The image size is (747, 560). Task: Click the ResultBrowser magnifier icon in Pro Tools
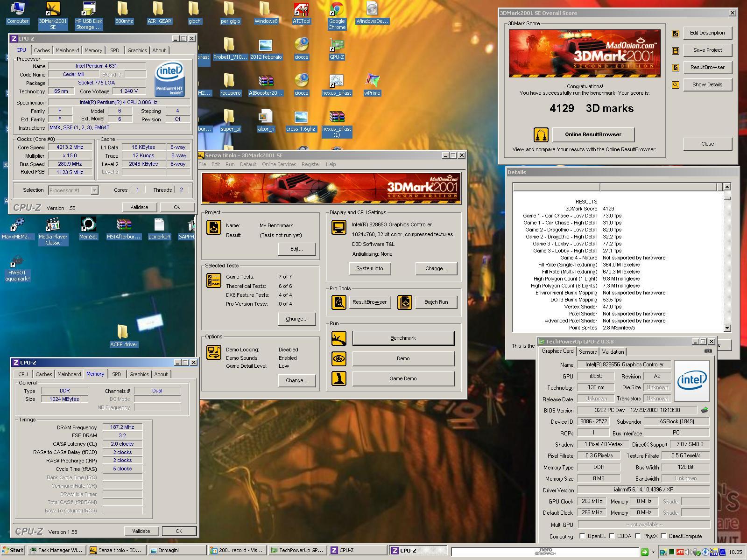[339, 302]
